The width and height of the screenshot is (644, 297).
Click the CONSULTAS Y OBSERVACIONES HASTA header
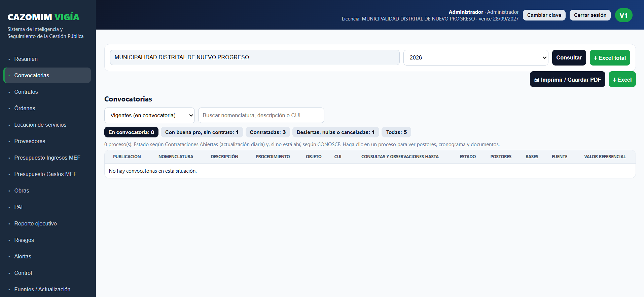tap(400, 157)
